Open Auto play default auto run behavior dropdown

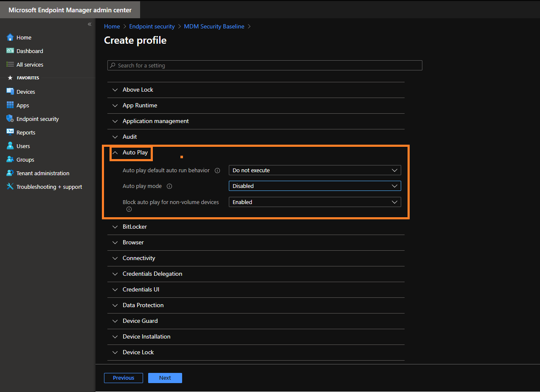[x=315, y=170]
